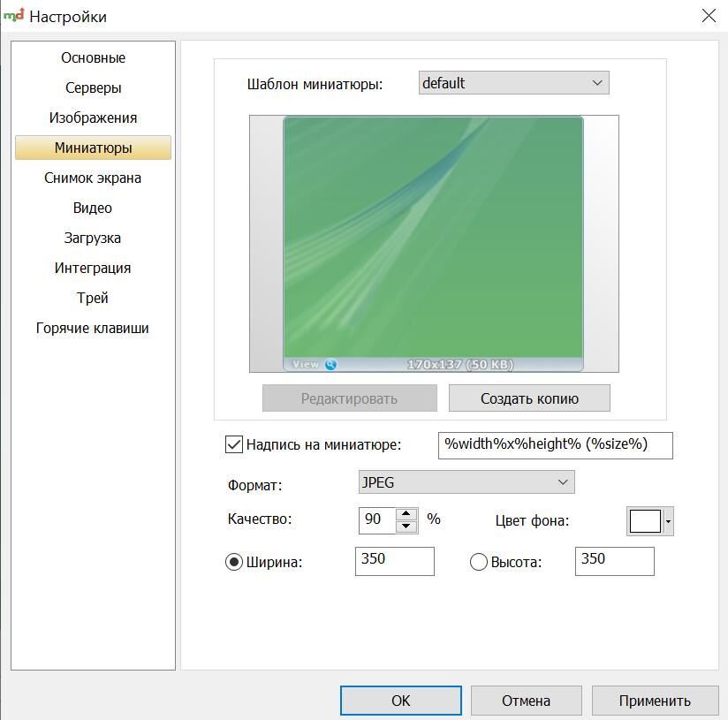Expand the Формат JPEG dropdown
The width and height of the screenshot is (728, 720).
pyautogui.click(x=466, y=482)
